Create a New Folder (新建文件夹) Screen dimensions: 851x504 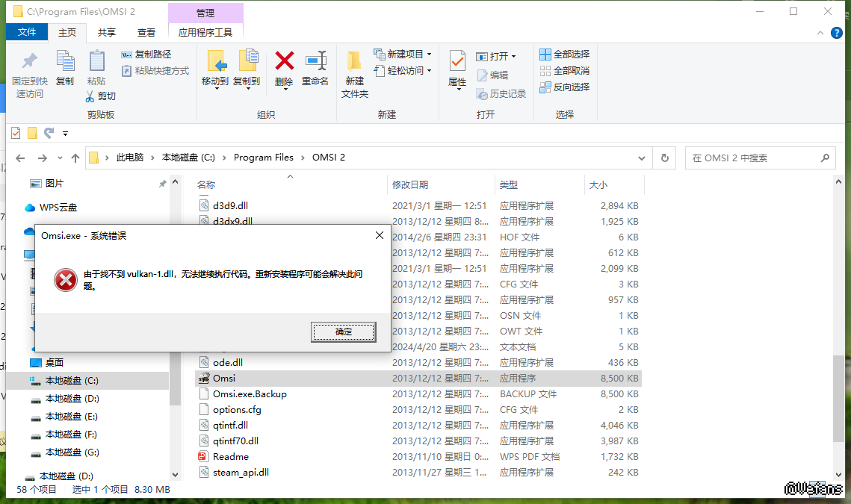(x=355, y=75)
